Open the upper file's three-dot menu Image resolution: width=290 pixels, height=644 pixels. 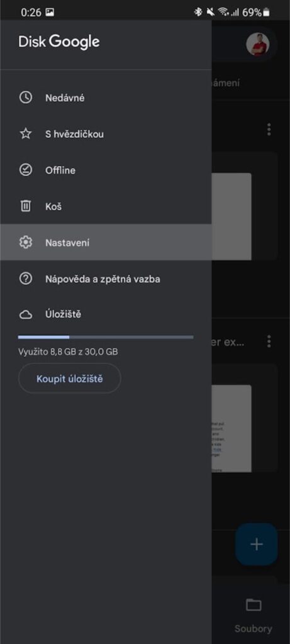tap(269, 130)
